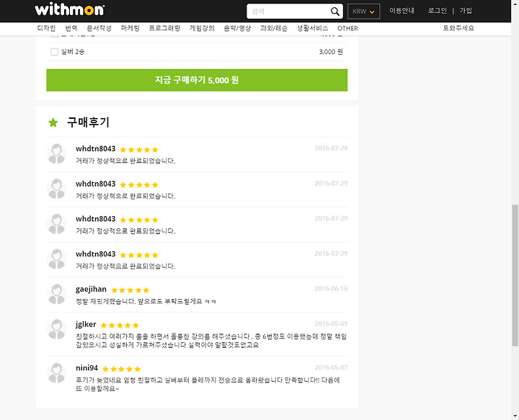Click the scrollbar down arrow
Screen dimensions: 519x420
[515, 416]
